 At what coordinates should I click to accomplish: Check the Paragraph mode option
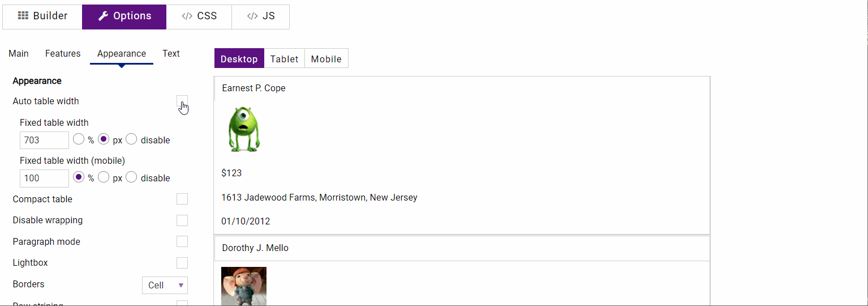[182, 241]
